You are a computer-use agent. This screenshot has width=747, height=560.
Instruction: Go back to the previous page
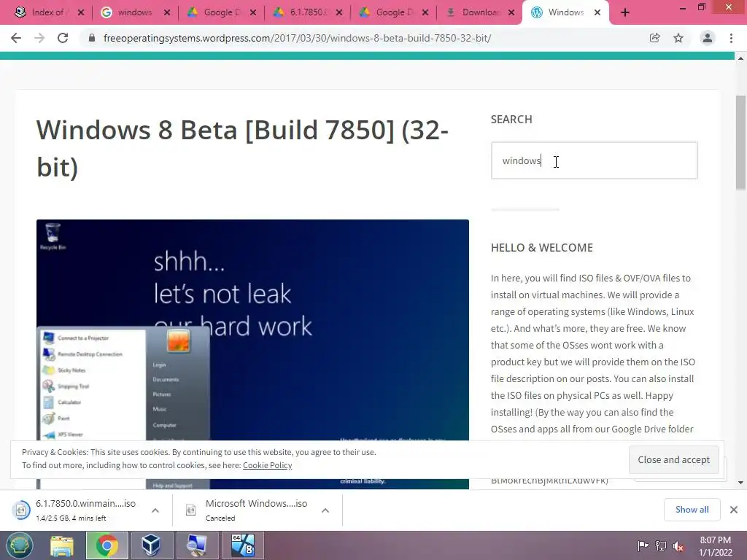click(x=16, y=38)
